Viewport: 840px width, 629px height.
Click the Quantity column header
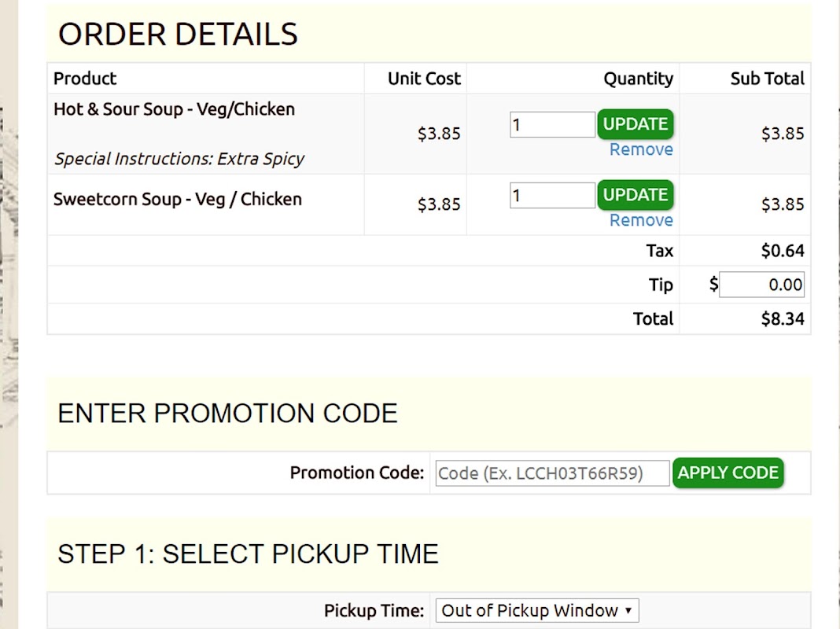click(639, 79)
